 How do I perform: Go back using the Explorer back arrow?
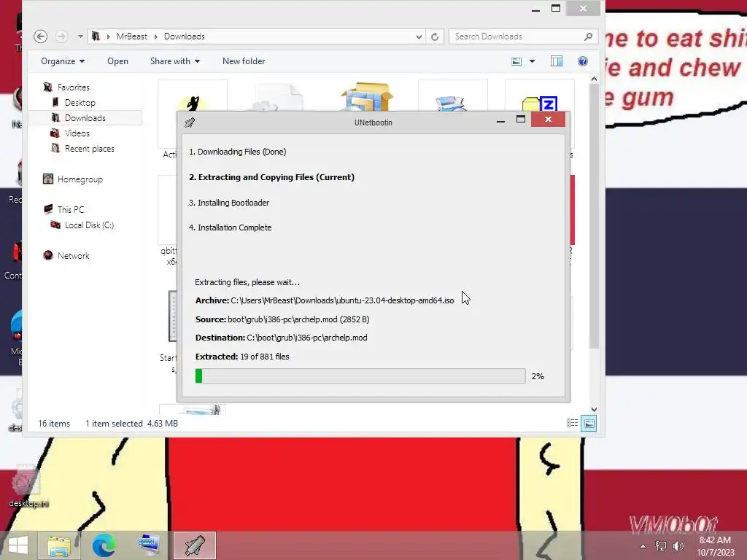pyautogui.click(x=41, y=36)
